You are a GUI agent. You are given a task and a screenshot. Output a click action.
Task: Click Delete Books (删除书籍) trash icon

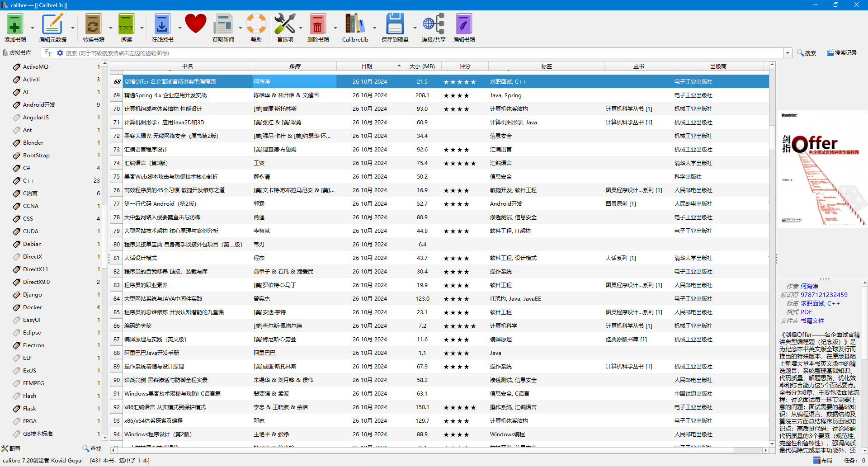pyautogui.click(x=318, y=25)
